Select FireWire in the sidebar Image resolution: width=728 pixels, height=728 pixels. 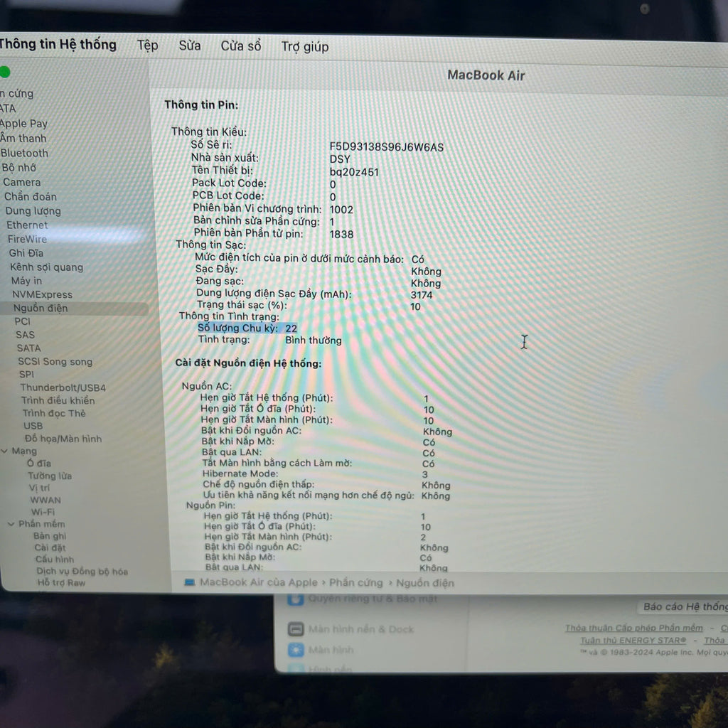point(28,239)
